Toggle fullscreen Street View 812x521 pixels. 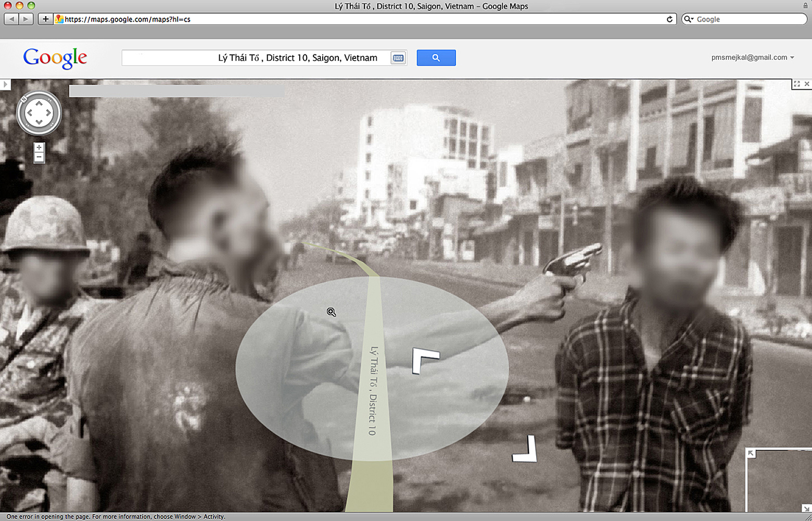pyautogui.click(x=797, y=84)
